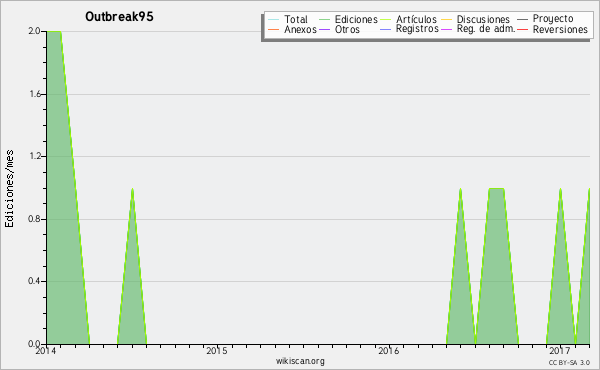Click the 2014 x-axis label
The width and height of the screenshot is (600, 370).
click(x=46, y=350)
